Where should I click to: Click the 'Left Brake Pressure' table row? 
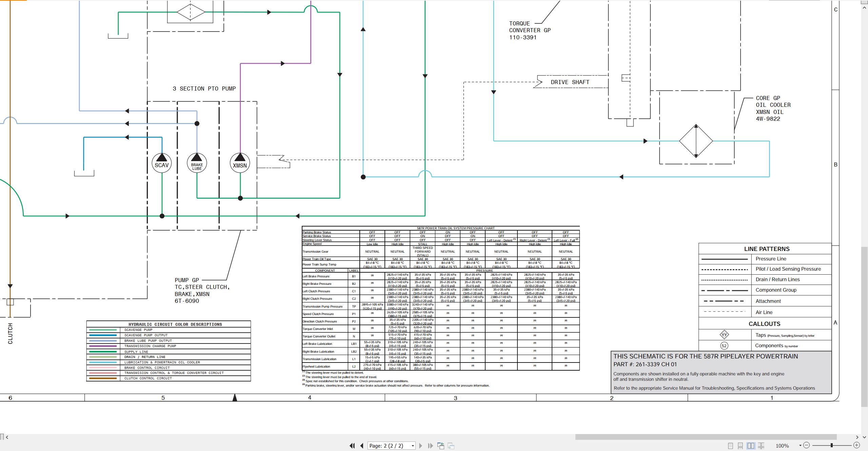click(x=441, y=276)
